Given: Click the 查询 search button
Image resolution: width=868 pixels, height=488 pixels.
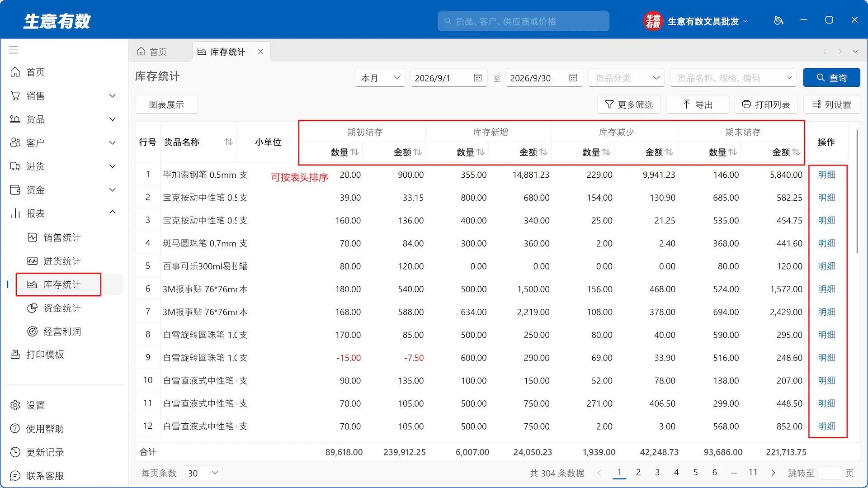Looking at the screenshot, I should [831, 78].
